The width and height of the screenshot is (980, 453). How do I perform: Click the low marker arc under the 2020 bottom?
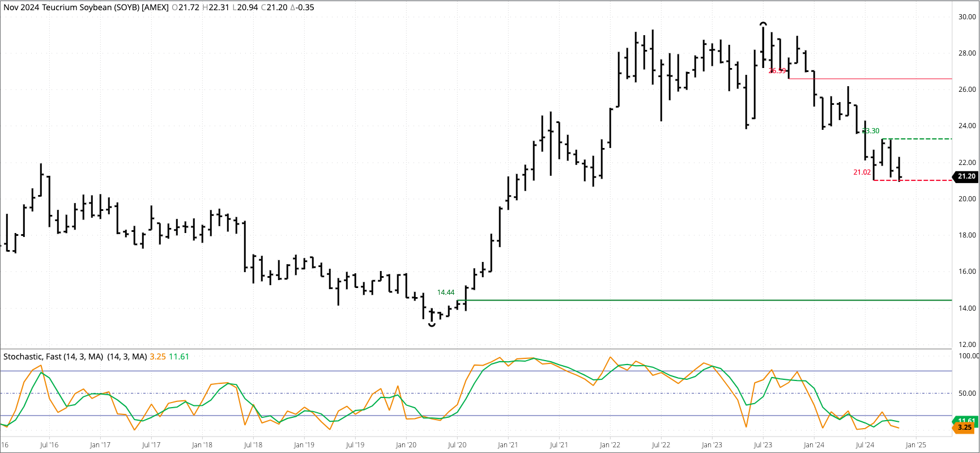coord(432,325)
